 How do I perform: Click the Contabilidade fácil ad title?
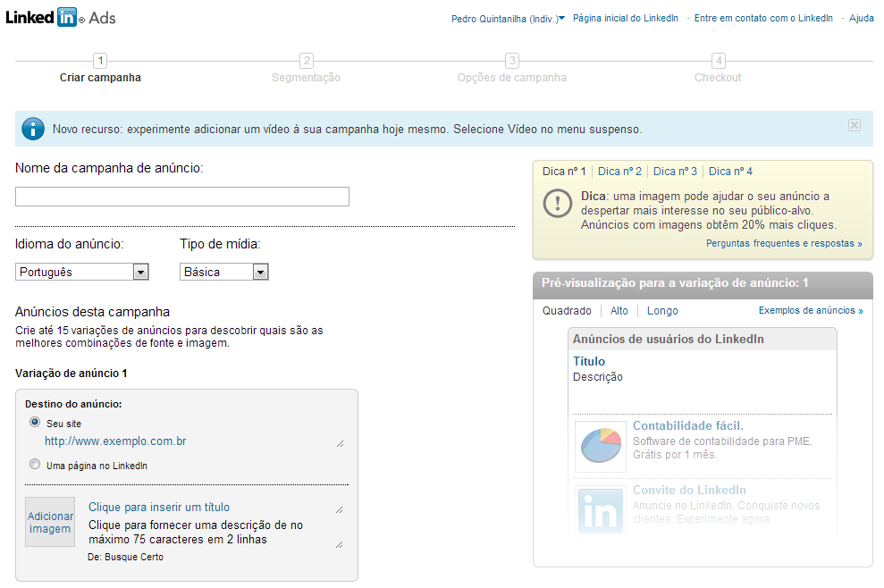coord(688,425)
